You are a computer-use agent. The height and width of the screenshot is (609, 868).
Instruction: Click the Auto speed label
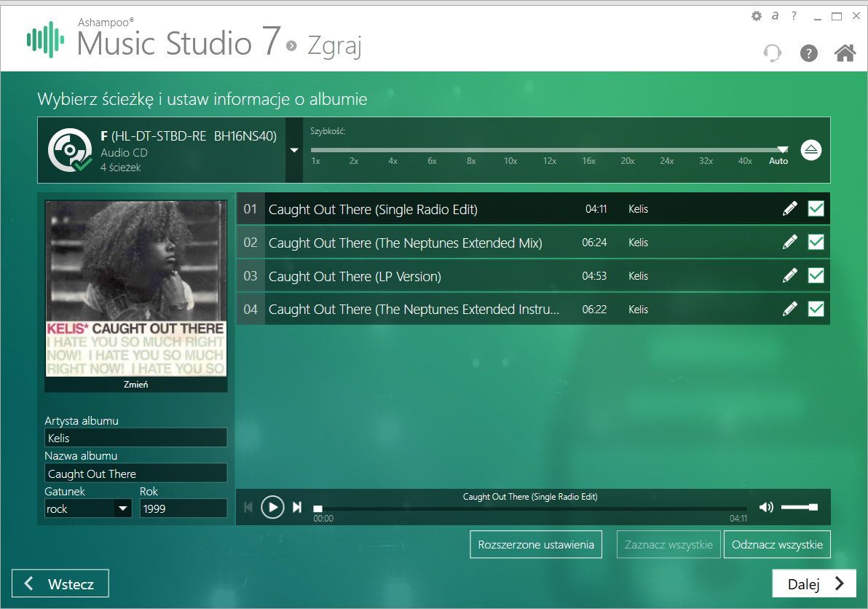click(778, 161)
